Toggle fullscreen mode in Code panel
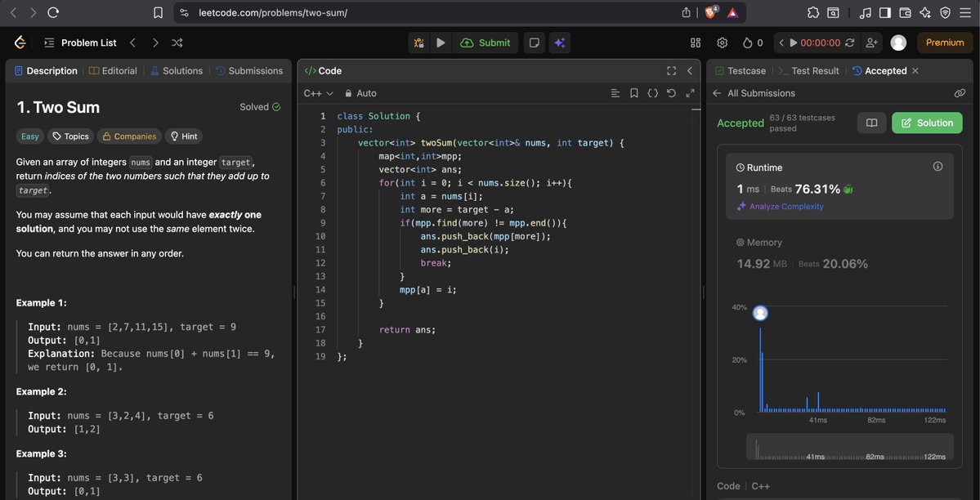 [671, 70]
